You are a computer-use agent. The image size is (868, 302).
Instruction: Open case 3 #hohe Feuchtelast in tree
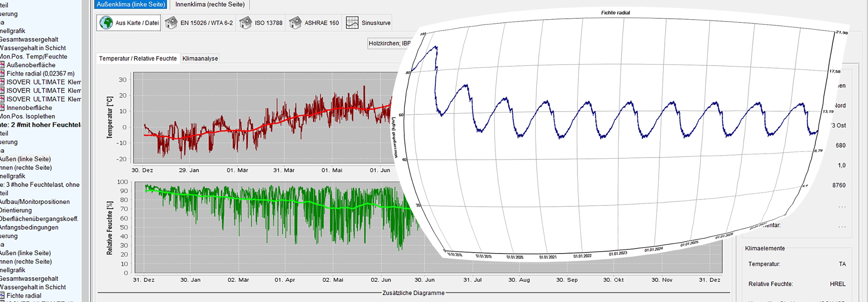tap(39, 185)
